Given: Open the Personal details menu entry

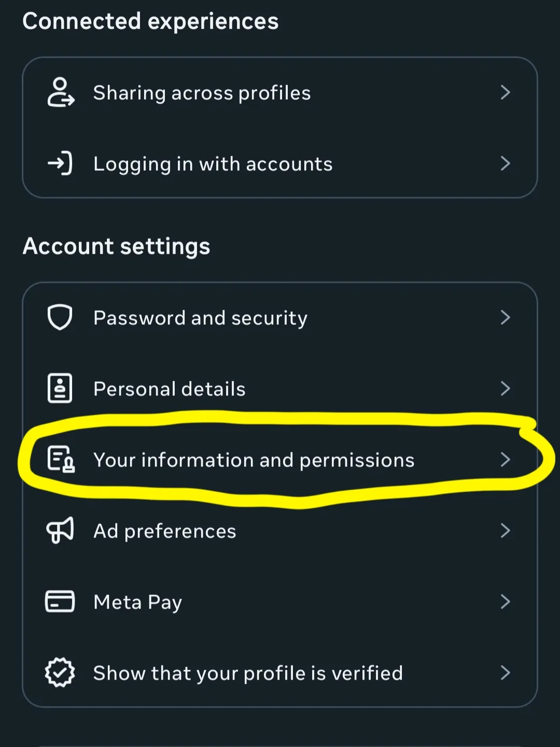Looking at the screenshot, I should coord(280,388).
